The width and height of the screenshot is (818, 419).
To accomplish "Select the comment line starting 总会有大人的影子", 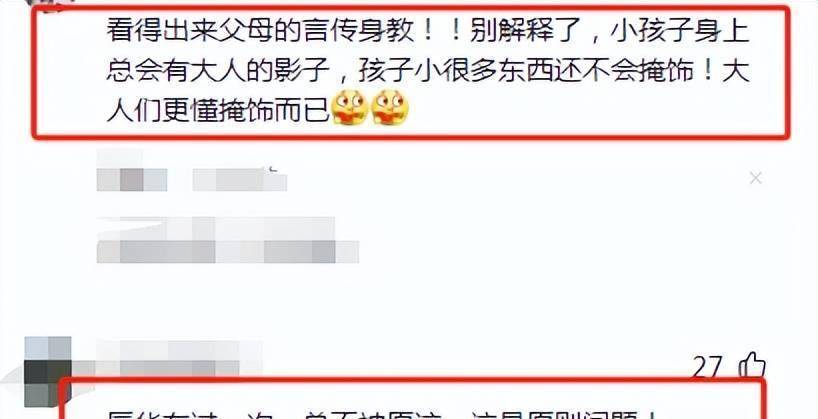I will point(428,70).
